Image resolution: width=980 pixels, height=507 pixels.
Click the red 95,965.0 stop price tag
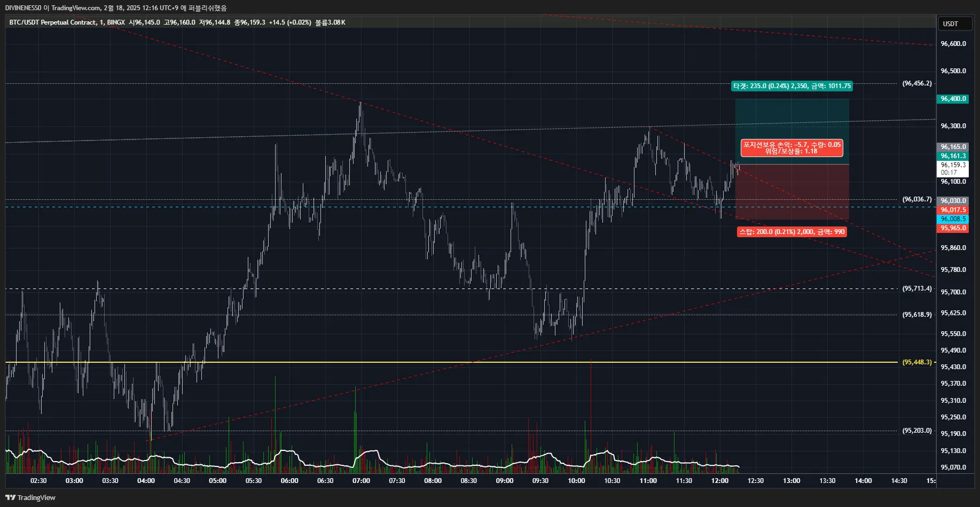953,228
